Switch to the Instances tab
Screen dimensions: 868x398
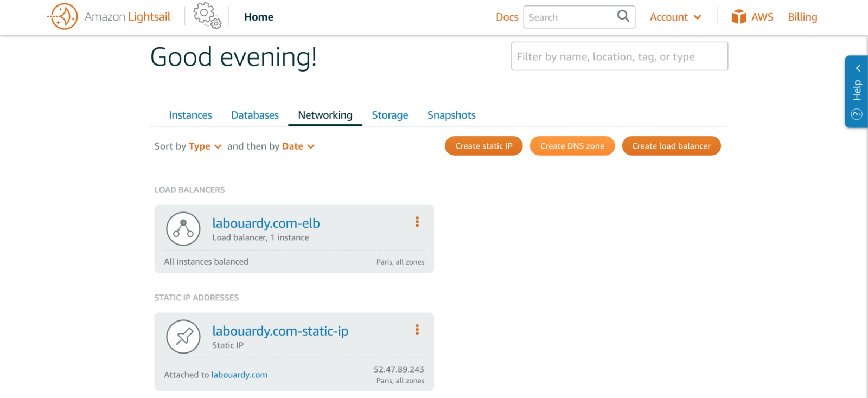click(190, 115)
